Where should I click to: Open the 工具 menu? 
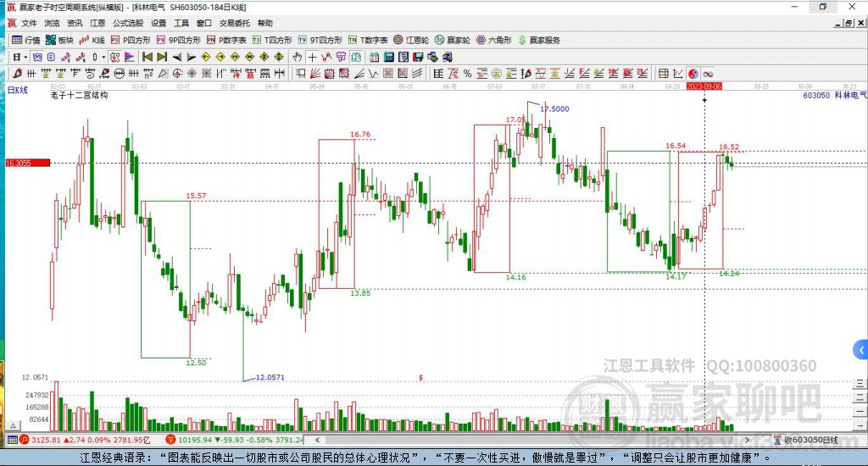point(181,23)
